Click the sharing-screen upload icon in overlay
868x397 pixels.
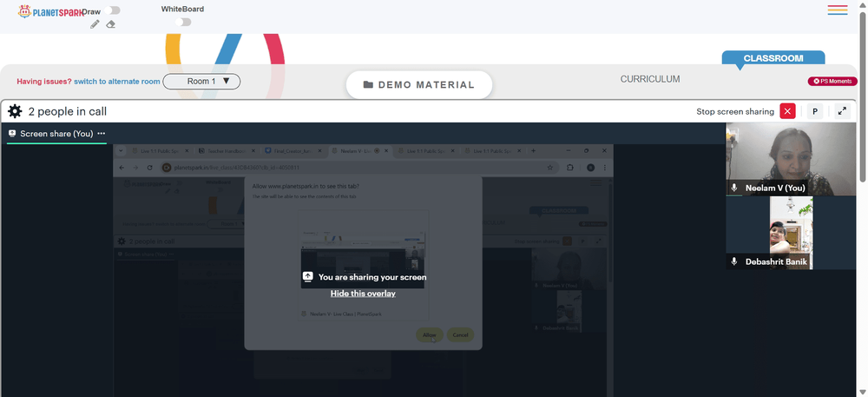(x=308, y=277)
